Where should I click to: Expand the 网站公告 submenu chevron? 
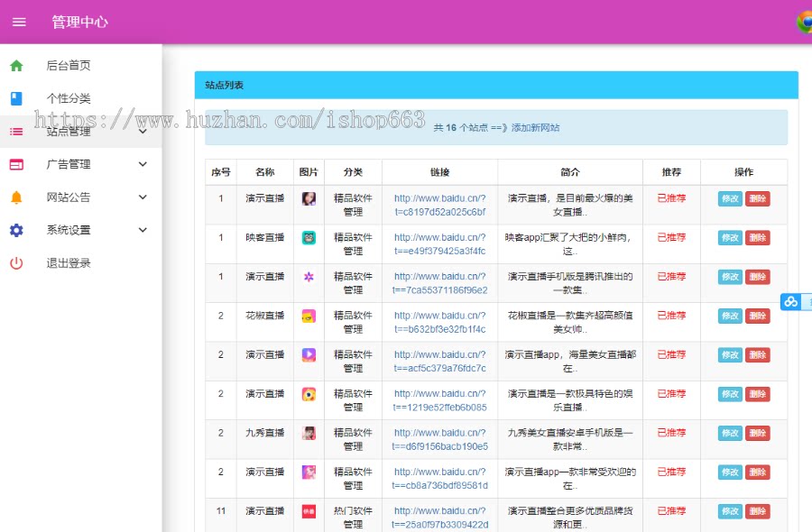click(x=142, y=197)
